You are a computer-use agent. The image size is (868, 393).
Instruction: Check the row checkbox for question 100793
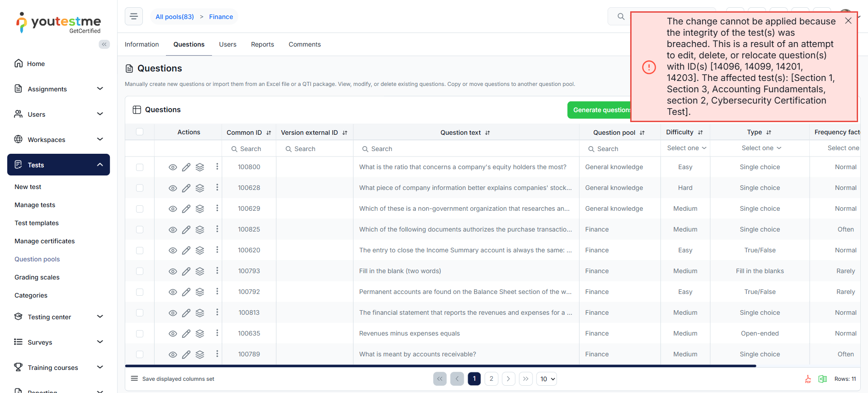point(140,271)
